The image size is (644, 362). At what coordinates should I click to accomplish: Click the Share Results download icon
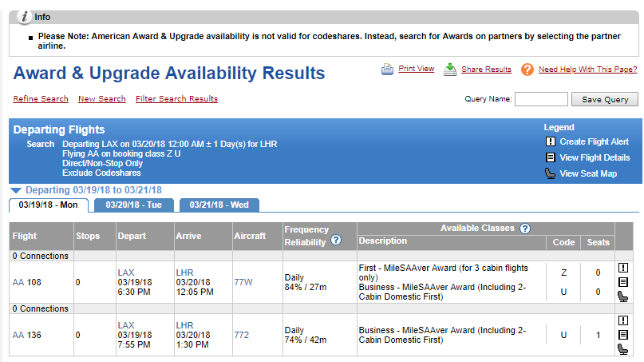pyautogui.click(x=450, y=70)
